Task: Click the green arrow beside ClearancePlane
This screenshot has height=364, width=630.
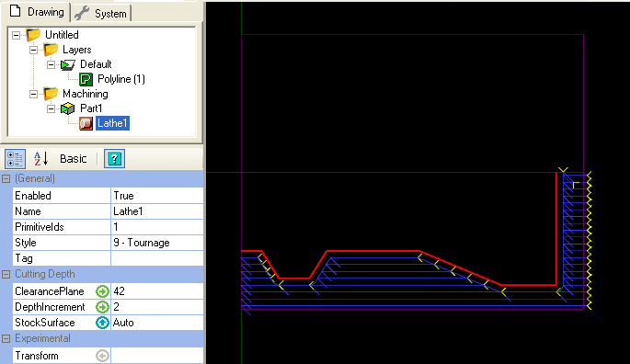Action: click(102, 291)
